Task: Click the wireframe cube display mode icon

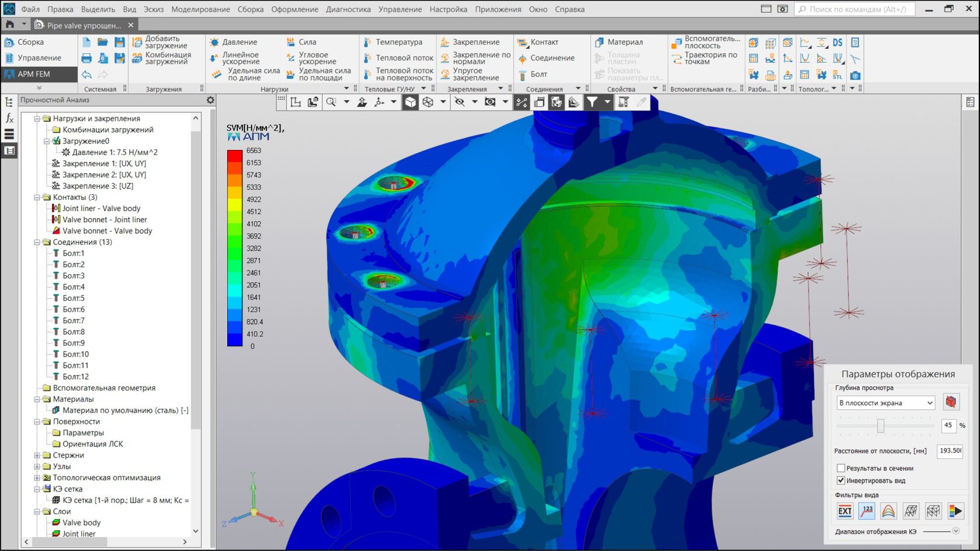Action: point(428,102)
